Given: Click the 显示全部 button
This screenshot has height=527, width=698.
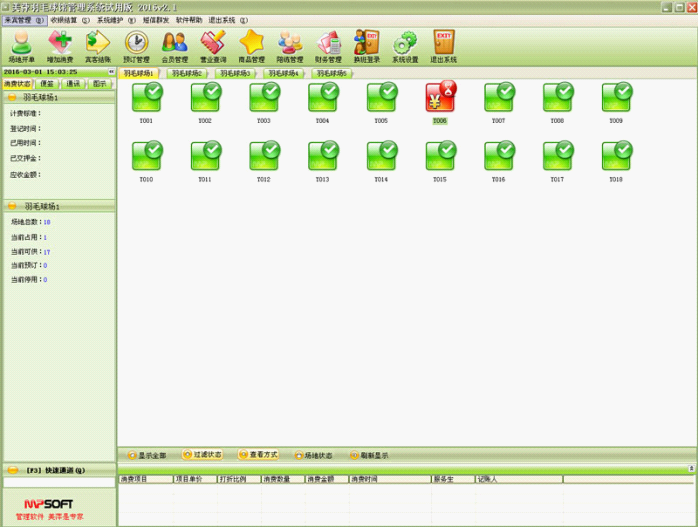Looking at the screenshot, I should click(x=146, y=455).
